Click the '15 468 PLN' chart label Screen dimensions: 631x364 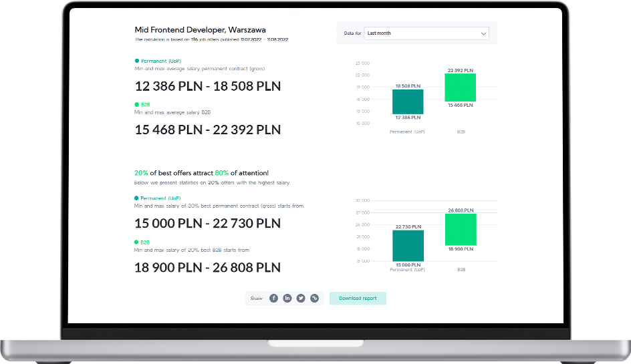click(x=461, y=105)
